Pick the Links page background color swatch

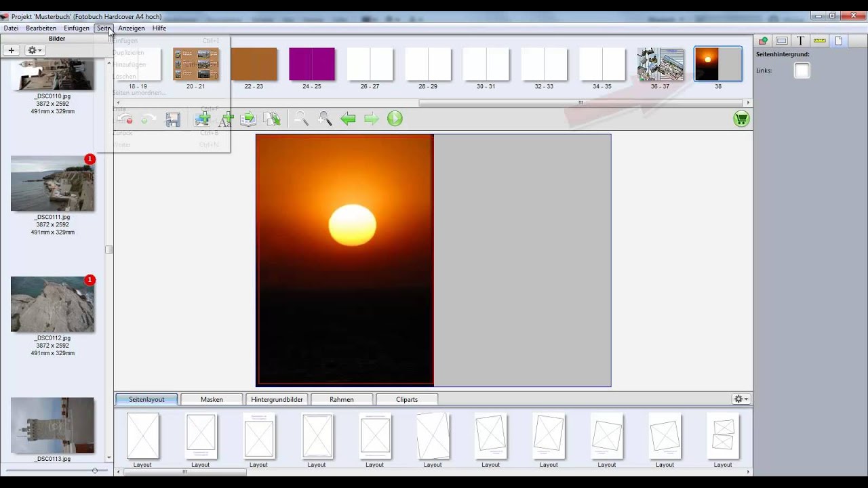(802, 70)
